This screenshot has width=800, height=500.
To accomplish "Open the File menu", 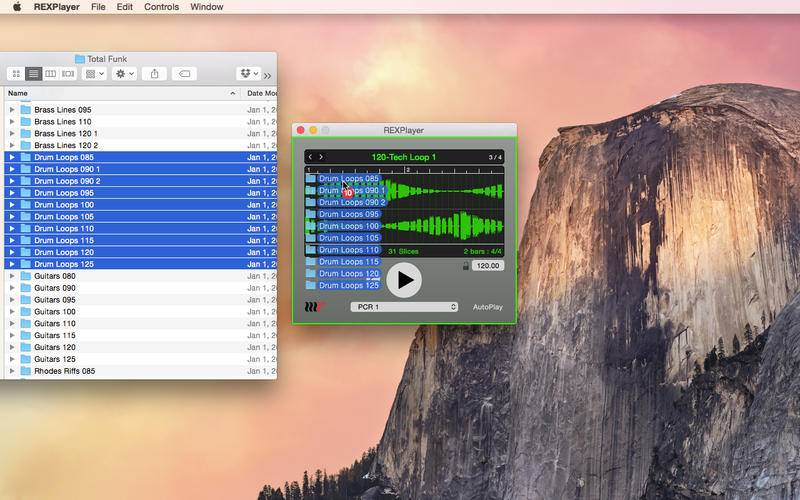I will click(x=98, y=7).
